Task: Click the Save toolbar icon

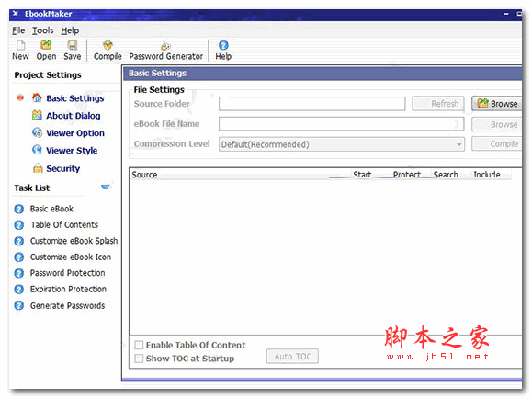Action: (x=72, y=45)
